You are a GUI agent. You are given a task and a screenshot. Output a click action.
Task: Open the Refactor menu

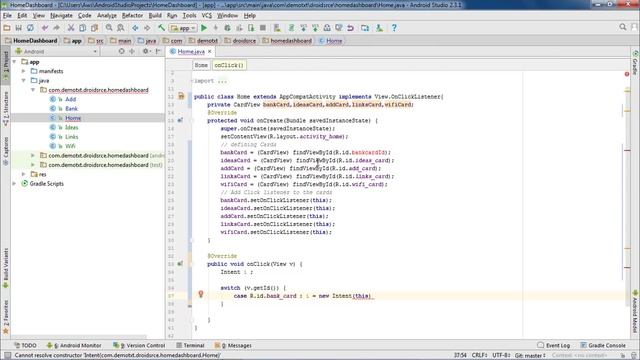click(x=132, y=16)
